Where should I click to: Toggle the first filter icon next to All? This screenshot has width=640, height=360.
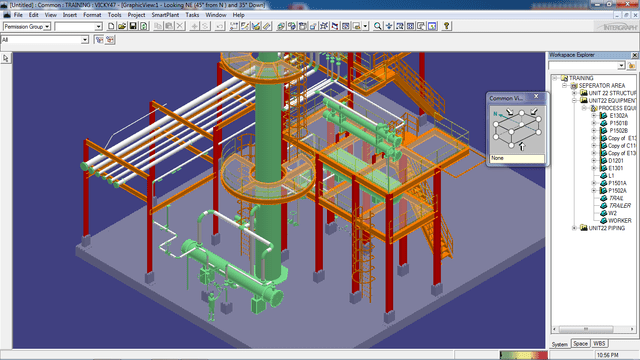(99, 40)
